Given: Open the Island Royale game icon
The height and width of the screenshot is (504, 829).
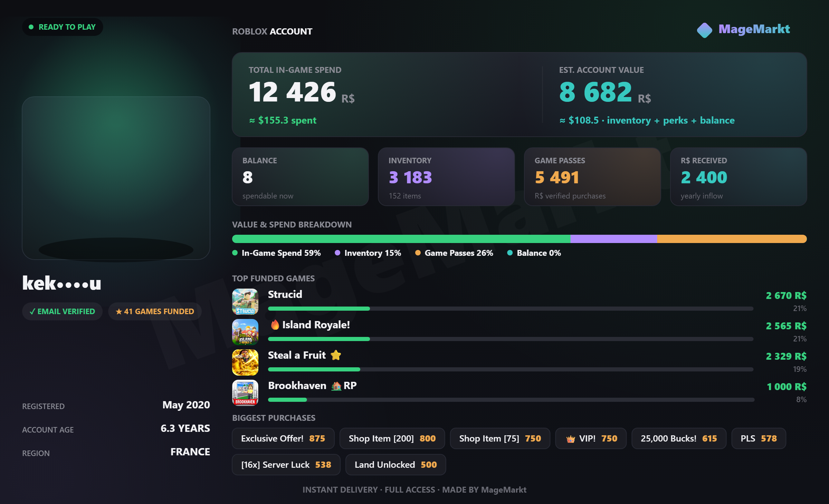Looking at the screenshot, I should [x=245, y=332].
